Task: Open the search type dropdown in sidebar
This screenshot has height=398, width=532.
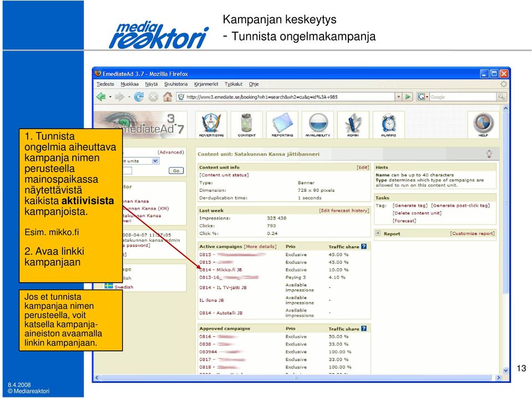Action: [x=155, y=161]
